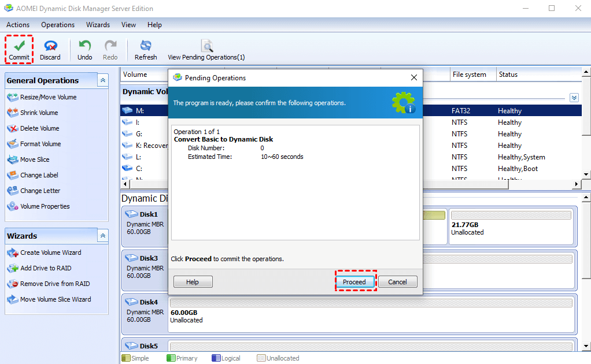This screenshot has height=364, width=591.
Task: Open the Wizards menu
Action: (98, 25)
